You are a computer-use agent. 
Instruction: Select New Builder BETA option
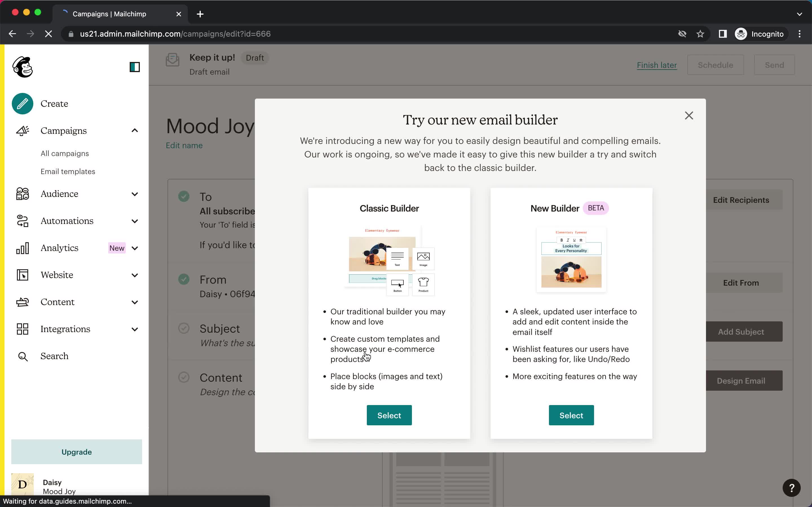point(571,415)
